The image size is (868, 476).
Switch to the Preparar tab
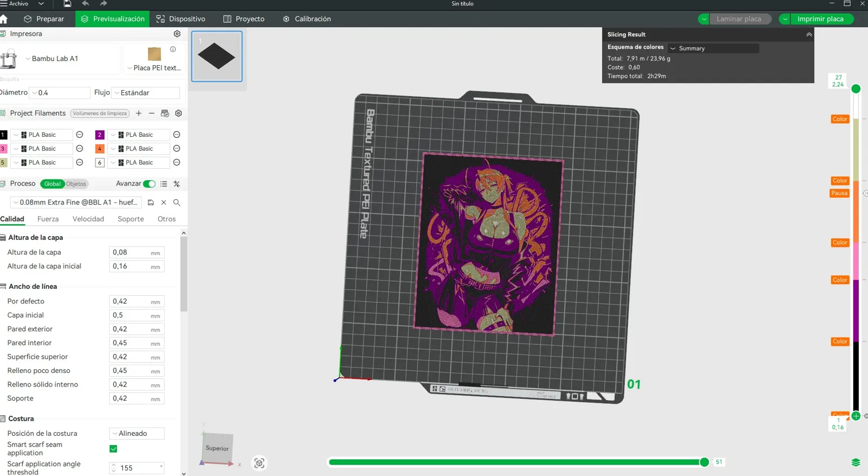(44, 19)
